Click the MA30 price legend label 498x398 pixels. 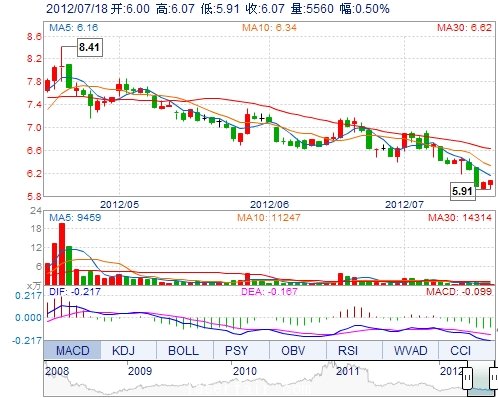tap(464, 27)
